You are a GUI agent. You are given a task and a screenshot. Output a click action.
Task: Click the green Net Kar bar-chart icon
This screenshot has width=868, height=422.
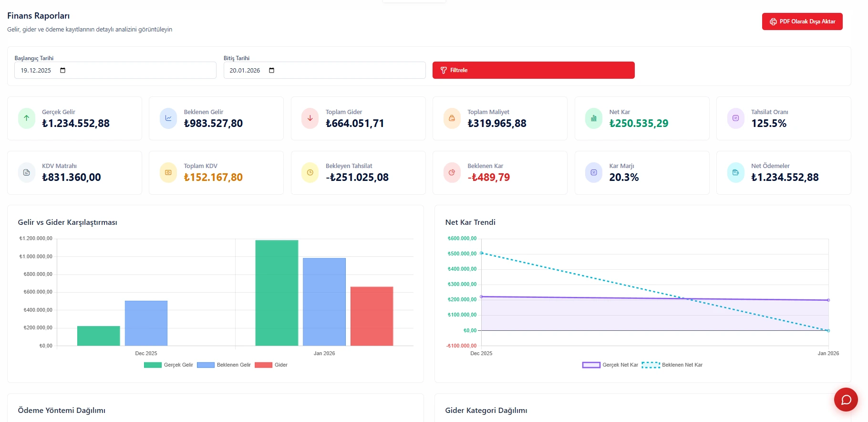594,118
